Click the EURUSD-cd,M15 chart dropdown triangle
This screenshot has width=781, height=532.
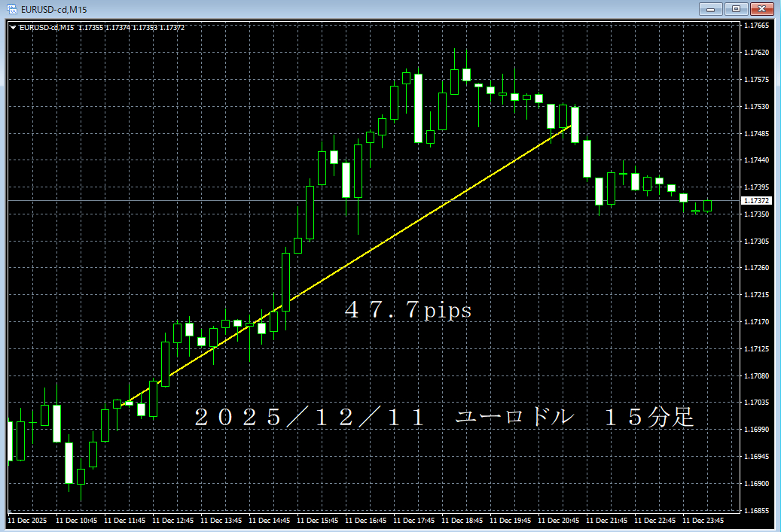click(x=13, y=28)
